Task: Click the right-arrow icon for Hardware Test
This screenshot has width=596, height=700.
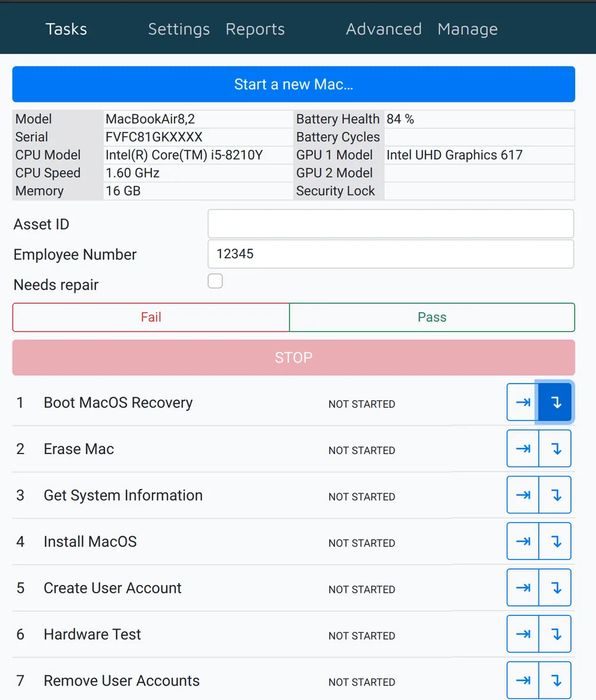Action: 523,634
